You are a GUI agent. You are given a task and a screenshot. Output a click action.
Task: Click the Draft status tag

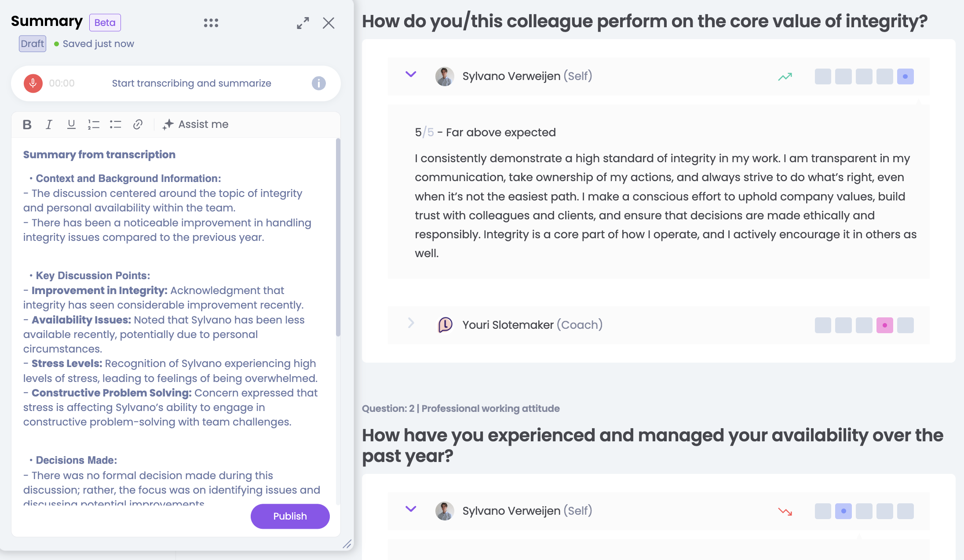pyautogui.click(x=33, y=44)
